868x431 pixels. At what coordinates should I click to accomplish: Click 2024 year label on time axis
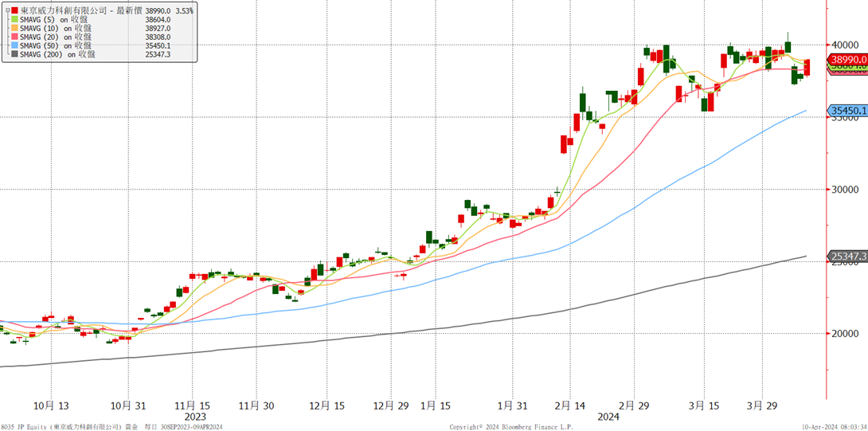tap(609, 416)
